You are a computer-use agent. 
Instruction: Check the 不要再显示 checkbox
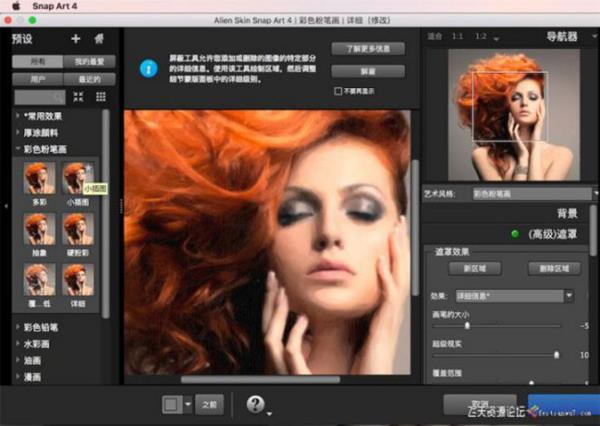tap(339, 91)
